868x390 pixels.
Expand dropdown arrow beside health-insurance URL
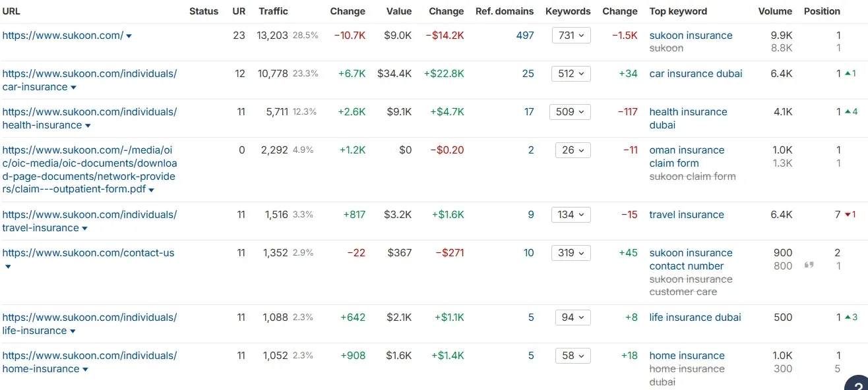tap(88, 126)
